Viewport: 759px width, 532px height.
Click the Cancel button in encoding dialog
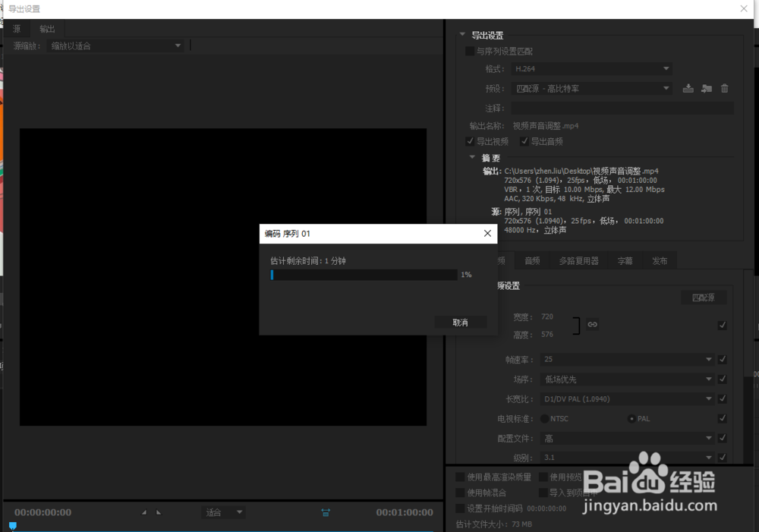point(461,323)
